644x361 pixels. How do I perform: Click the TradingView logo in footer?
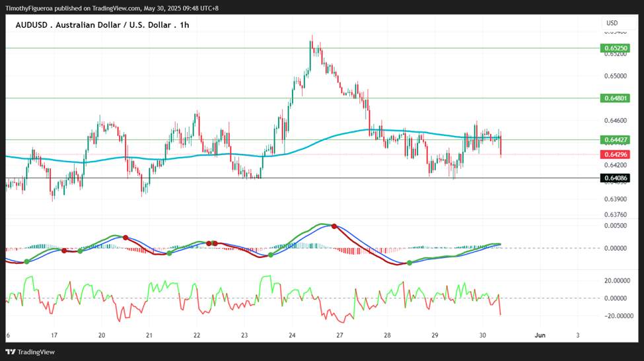(x=30, y=352)
